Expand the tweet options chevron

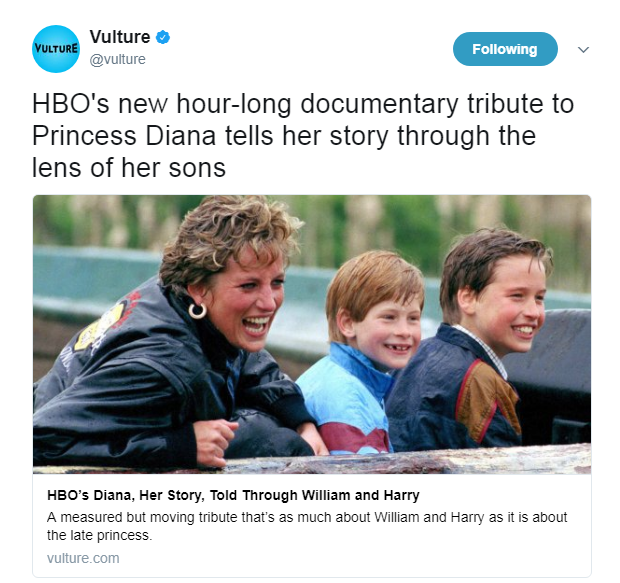point(583,49)
